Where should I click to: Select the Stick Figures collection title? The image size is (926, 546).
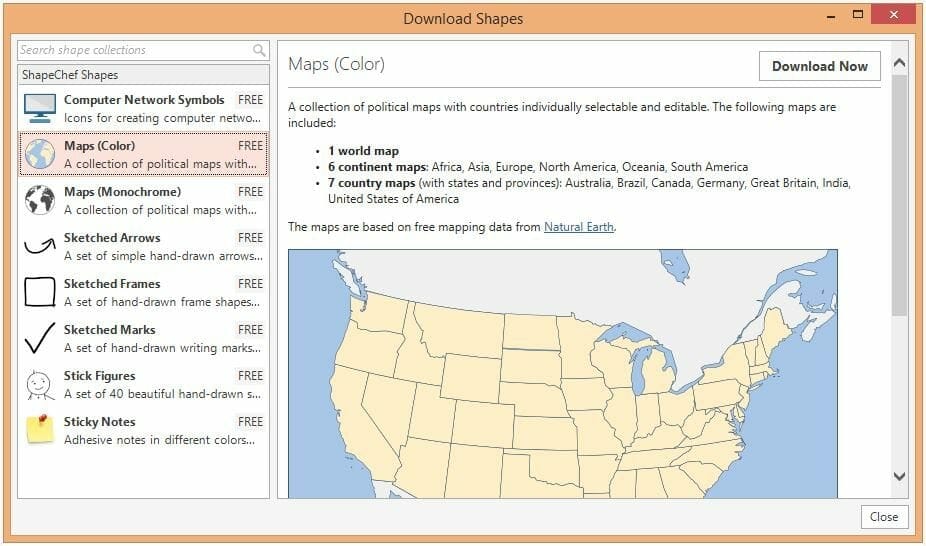(100, 376)
